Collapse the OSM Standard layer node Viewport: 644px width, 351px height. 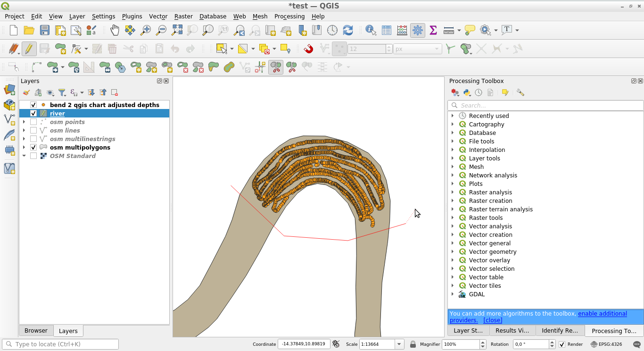pyautogui.click(x=24, y=156)
